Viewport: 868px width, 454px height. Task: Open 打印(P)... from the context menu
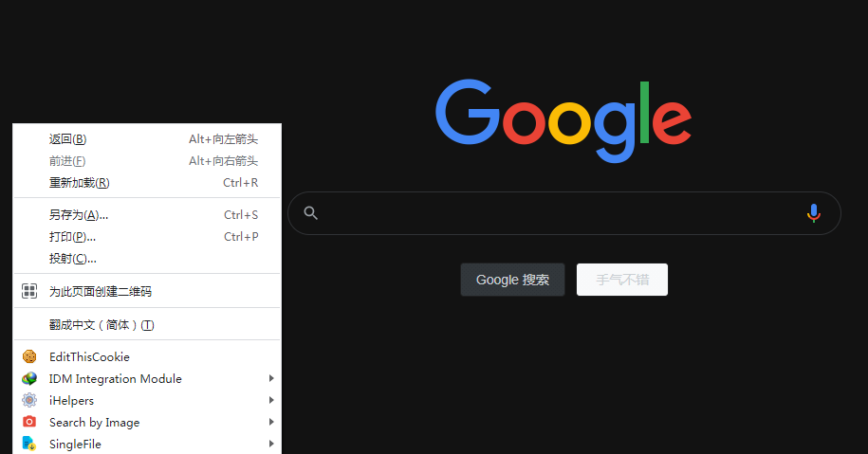tap(147, 237)
